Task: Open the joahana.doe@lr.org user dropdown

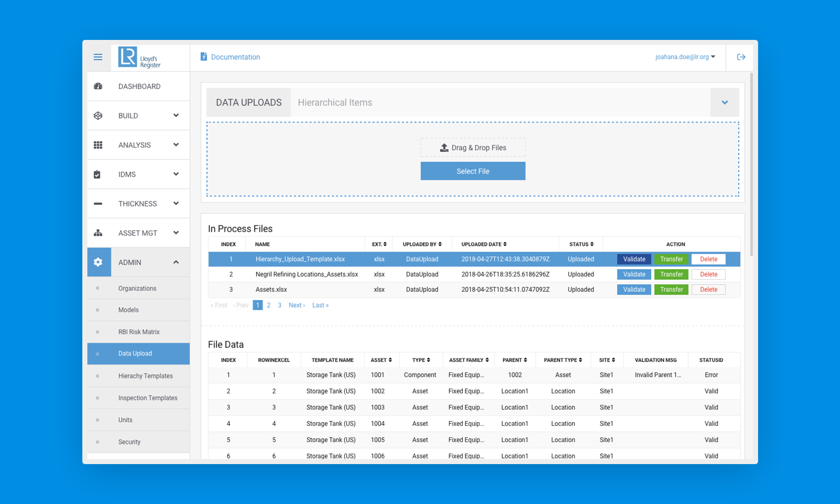Action: point(685,57)
